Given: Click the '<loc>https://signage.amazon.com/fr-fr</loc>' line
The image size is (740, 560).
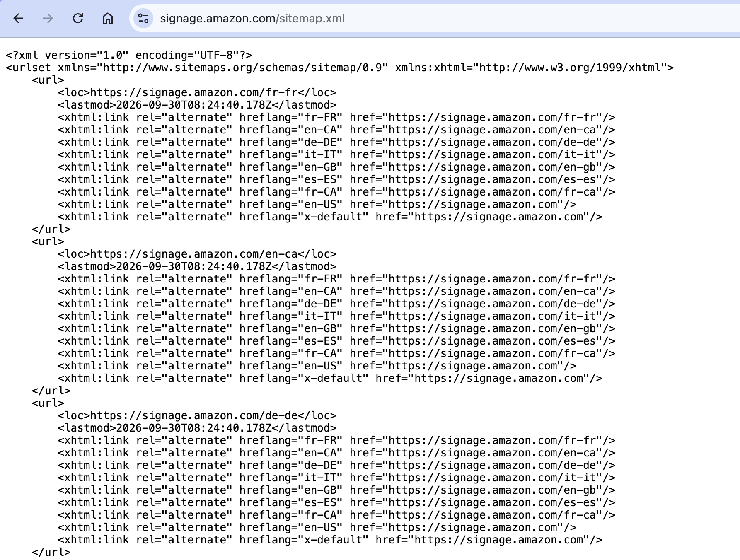Looking at the screenshot, I should pyautogui.click(x=197, y=92).
